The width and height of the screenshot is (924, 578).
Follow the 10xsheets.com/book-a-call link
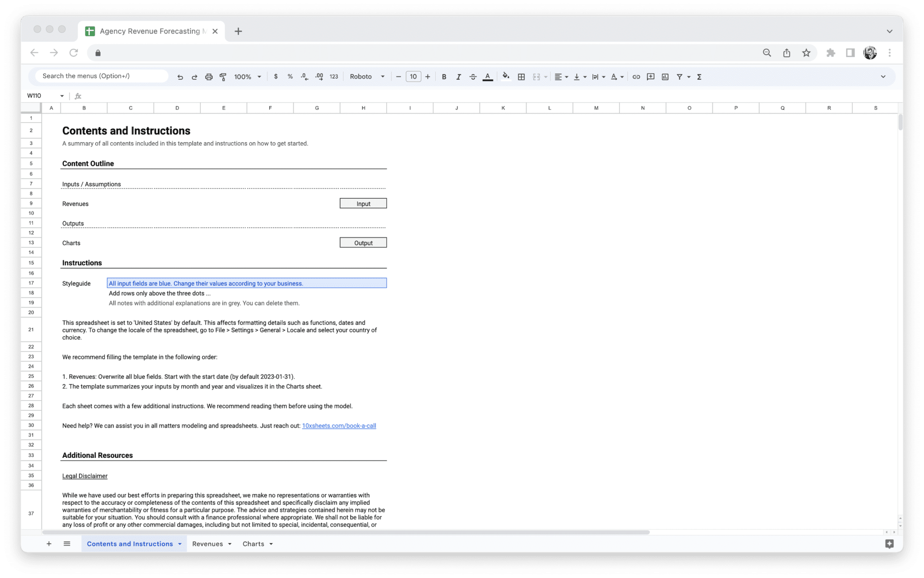point(339,425)
